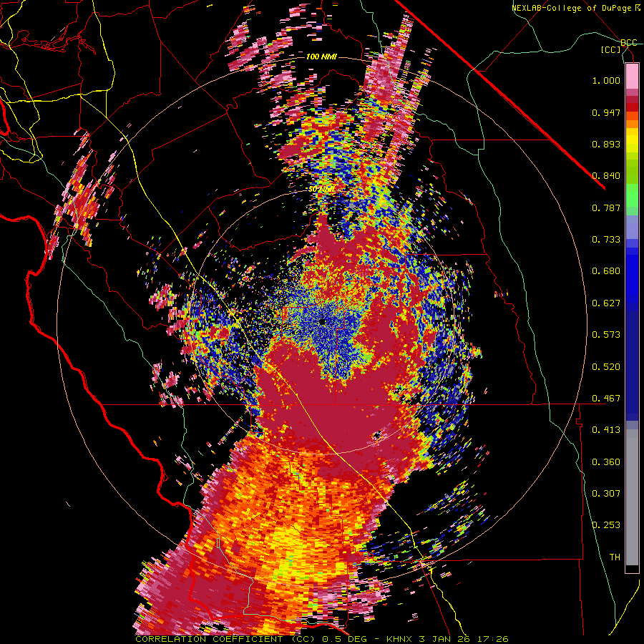
Task: Click the [CC] legend title
Action: [611, 49]
